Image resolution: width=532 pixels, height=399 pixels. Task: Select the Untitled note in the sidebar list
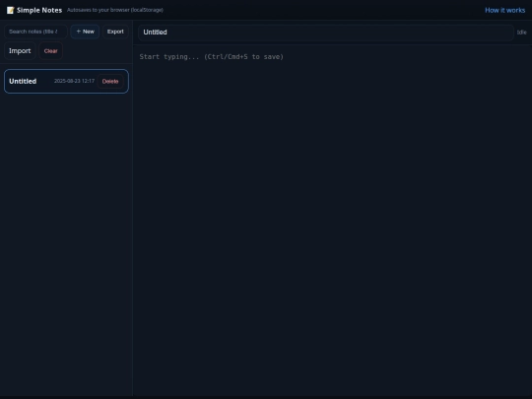(67, 82)
